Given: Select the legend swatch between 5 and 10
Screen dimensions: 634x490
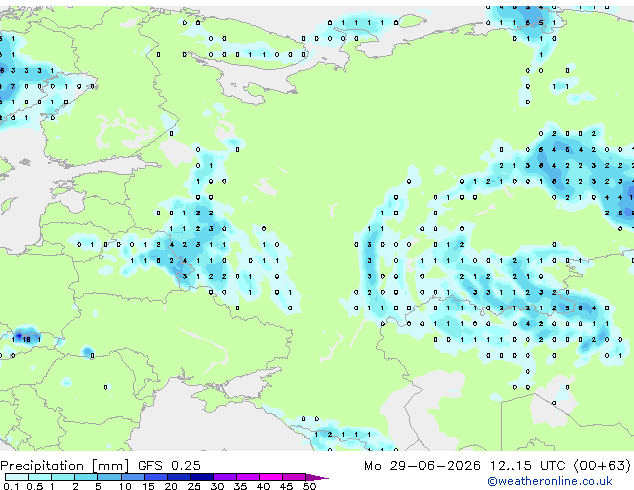Looking at the screenshot, I should (x=109, y=477).
